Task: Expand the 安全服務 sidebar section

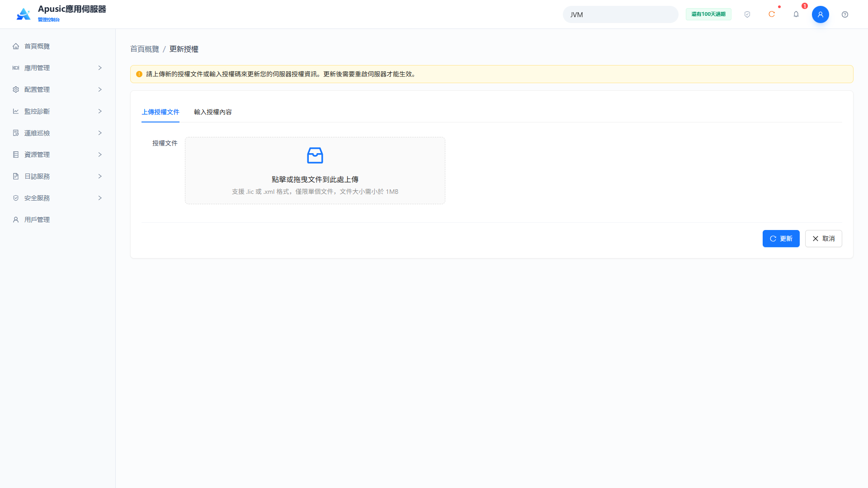Action: click(58, 198)
